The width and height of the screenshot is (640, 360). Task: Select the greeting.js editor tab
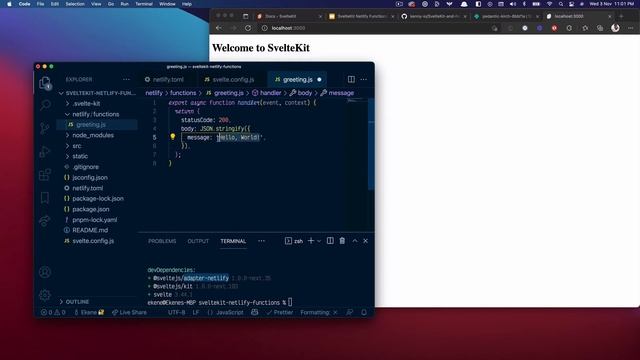pos(298,79)
